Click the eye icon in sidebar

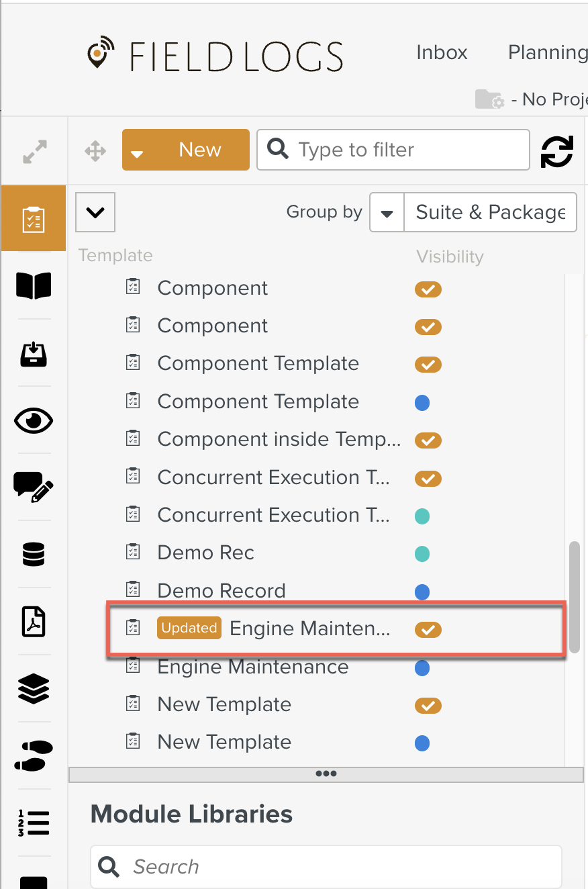point(34,421)
